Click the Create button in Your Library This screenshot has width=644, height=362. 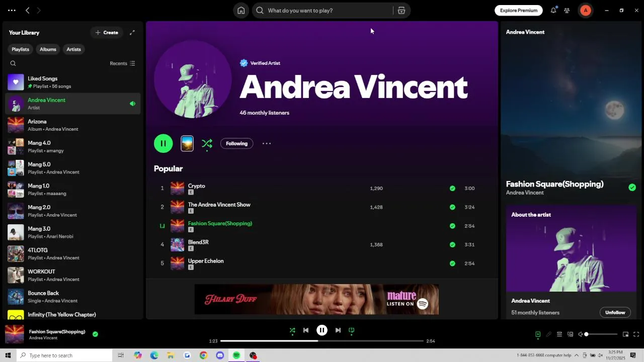(x=107, y=33)
